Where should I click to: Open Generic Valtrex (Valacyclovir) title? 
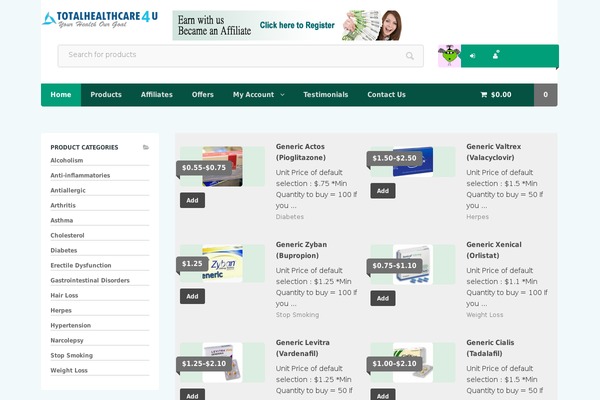(494, 152)
